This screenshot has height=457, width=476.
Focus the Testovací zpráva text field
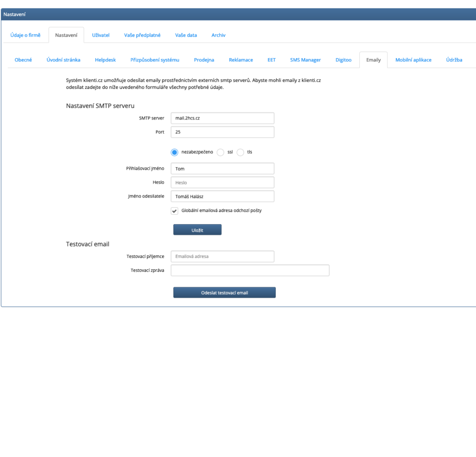point(250,271)
